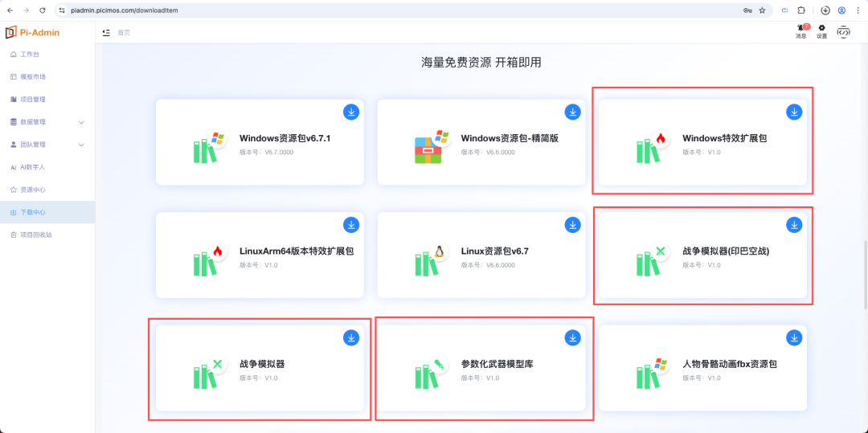Open 项目回收站 in the sidebar
This screenshot has width=868, height=433.
click(x=47, y=235)
